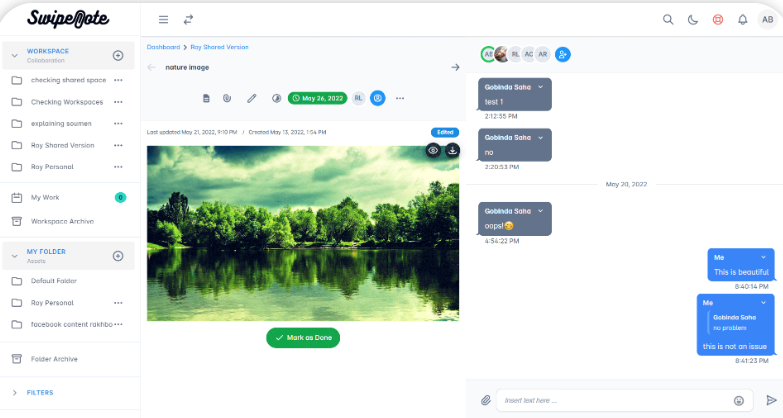783x418 pixels.
Task: Open Roy Personal workspace folder
Action: [52, 167]
